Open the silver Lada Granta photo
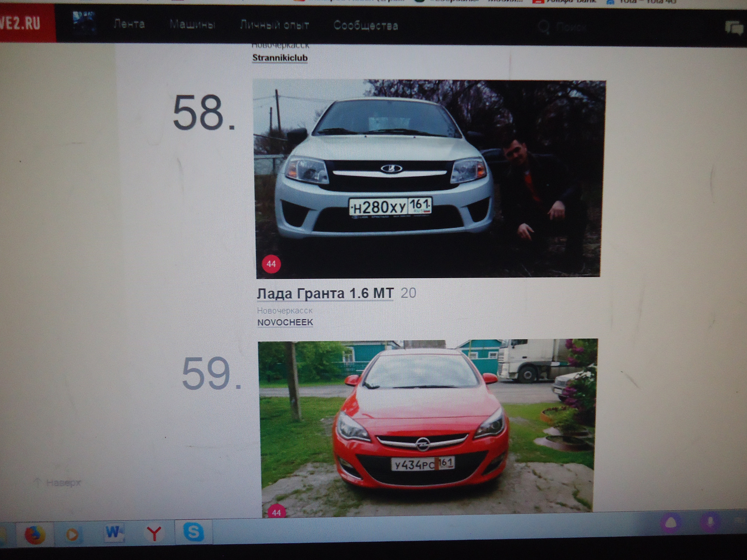747x560 pixels. coord(429,179)
